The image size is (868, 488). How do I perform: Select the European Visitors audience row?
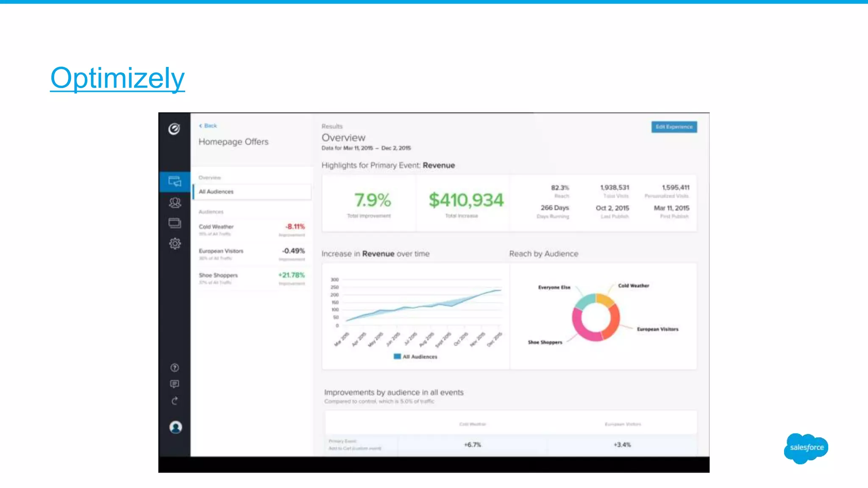(x=252, y=254)
